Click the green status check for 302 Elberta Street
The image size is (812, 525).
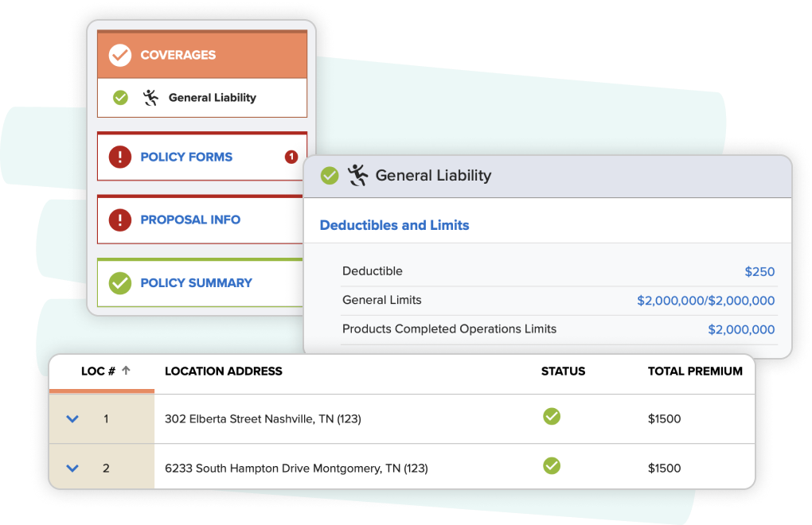(551, 416)
